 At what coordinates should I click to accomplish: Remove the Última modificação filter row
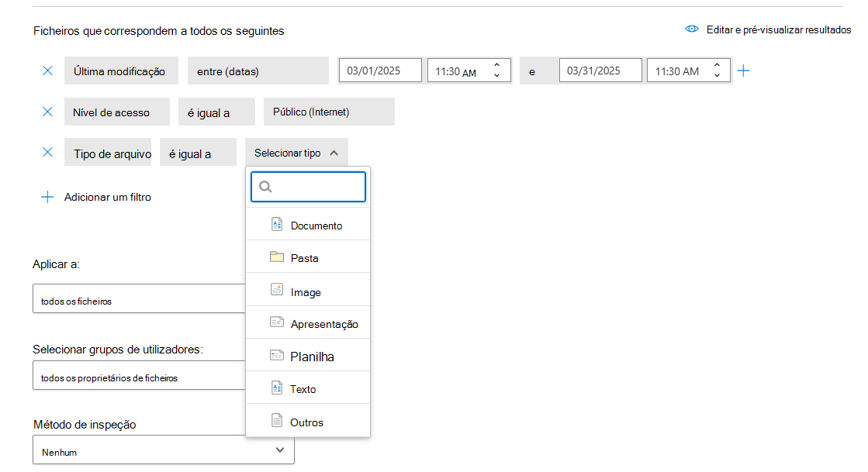pyautogui.click(x=47, y=71)
